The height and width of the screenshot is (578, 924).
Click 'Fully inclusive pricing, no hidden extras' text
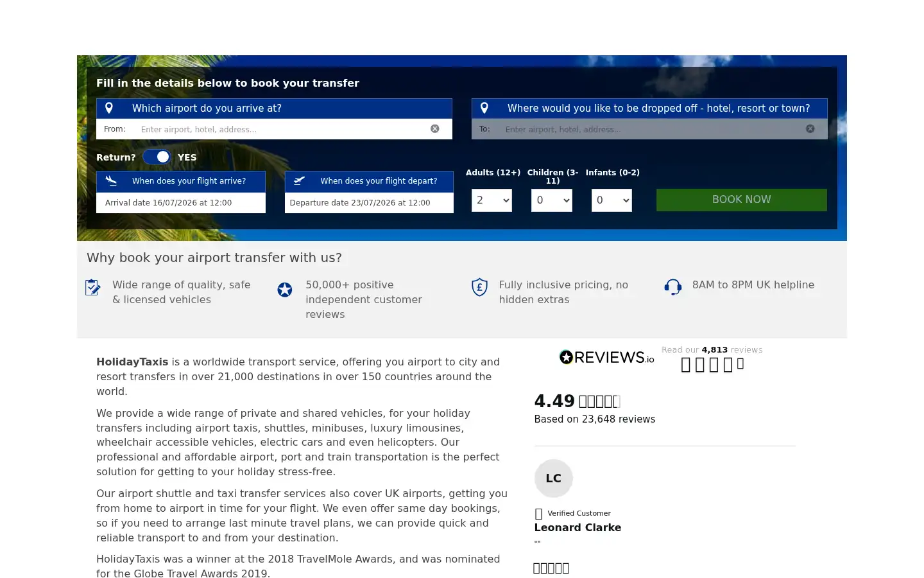pyautogui.click(x=563, y=292)
